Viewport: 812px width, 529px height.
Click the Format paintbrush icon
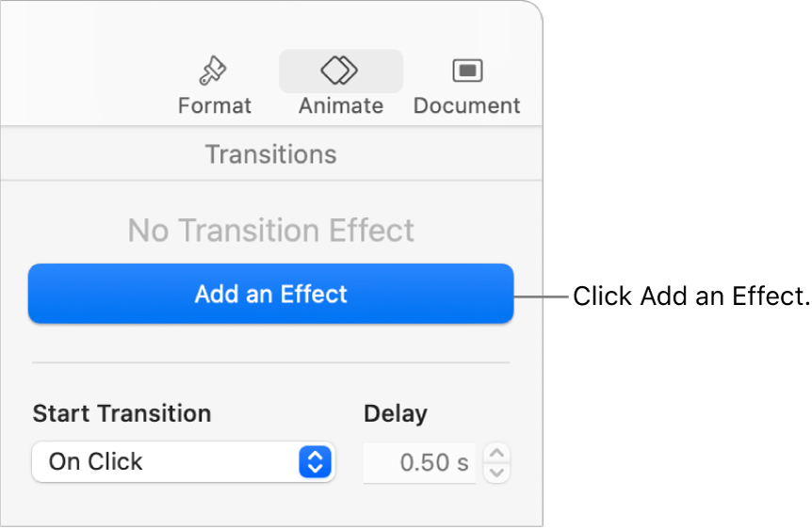pos(213,71)
